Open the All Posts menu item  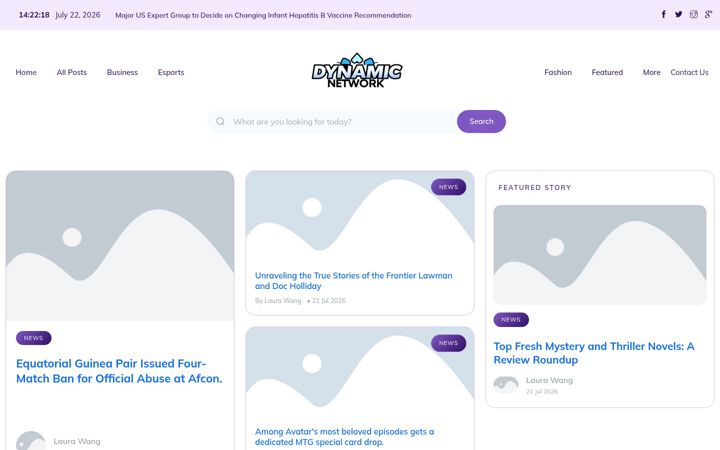72,72
